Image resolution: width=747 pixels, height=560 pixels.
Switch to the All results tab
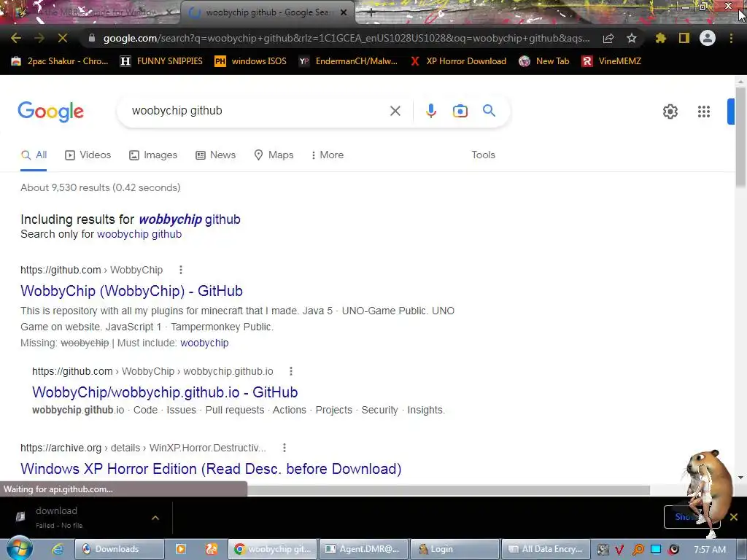point(34,155)
